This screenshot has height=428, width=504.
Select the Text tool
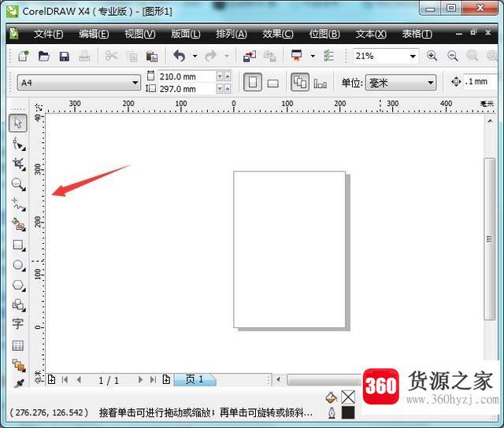(x=17, y=323)
